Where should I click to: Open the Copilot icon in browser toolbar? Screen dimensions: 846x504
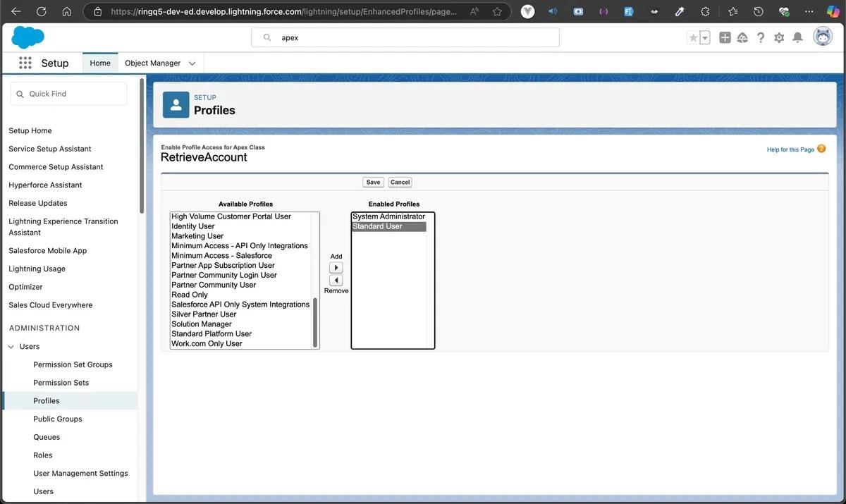coord(833,11)
